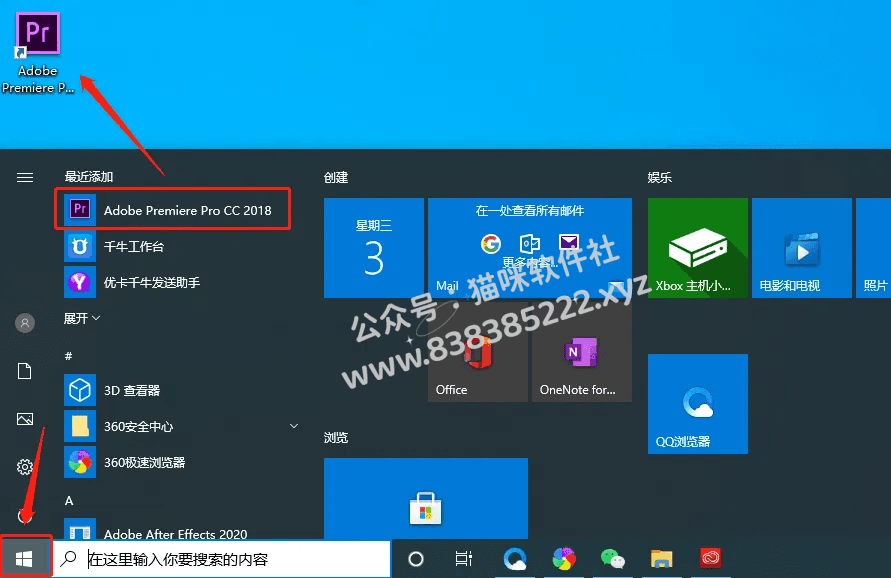Click the 创建 tile group header
This screenshot has height=578, width=891.
pos(336,178)
